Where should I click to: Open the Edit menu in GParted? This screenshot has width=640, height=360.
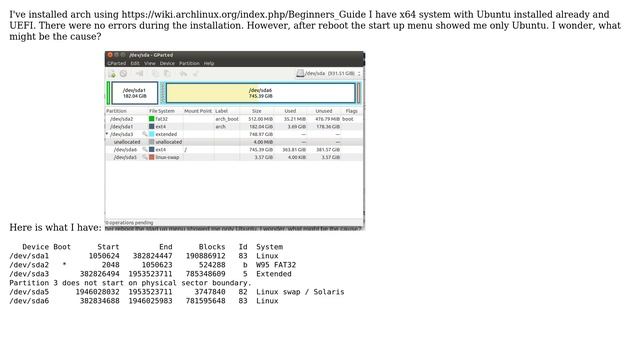click(135, 63)
